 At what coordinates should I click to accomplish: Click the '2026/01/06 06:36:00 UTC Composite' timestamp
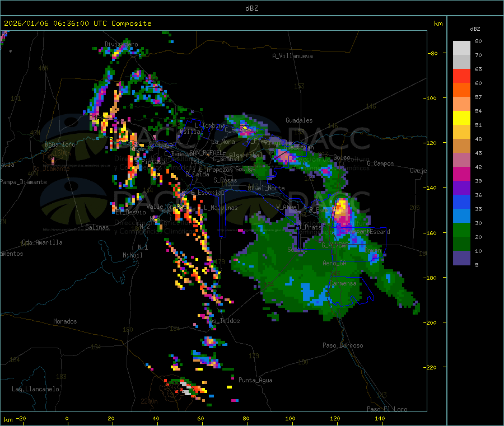coord(77,24)
